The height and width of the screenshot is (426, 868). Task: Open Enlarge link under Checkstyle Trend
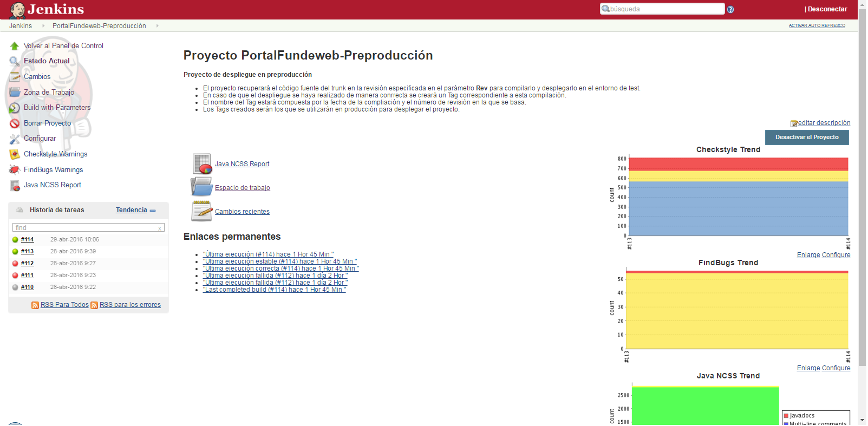tap(808, 255)
